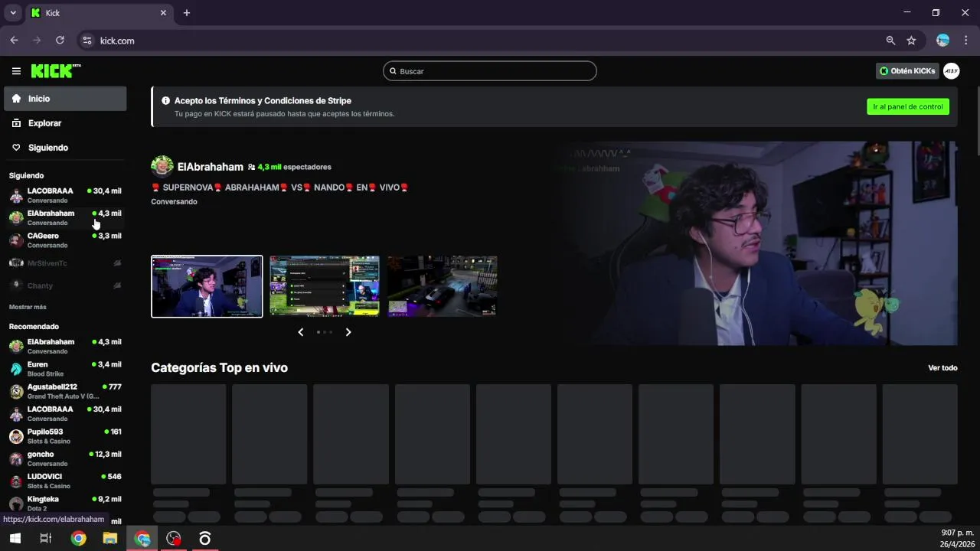Click the site information icon in address bar
Viewport: 980px width, 551px height.
pyautogui.click(x=87, y=41)
